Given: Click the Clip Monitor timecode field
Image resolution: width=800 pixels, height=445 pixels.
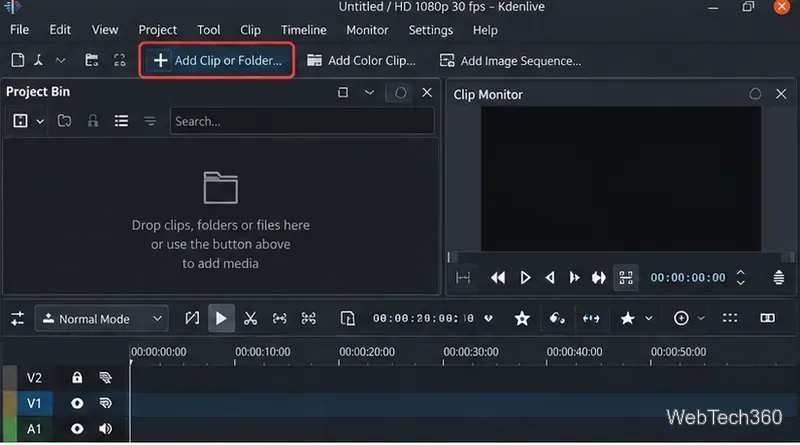Looking at the screenshot, I should point(688,278).
